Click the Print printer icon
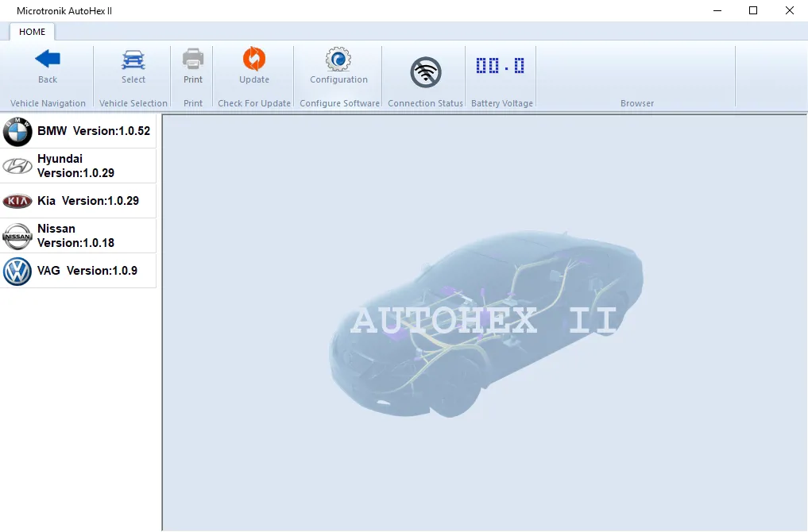 coord(193,59)
